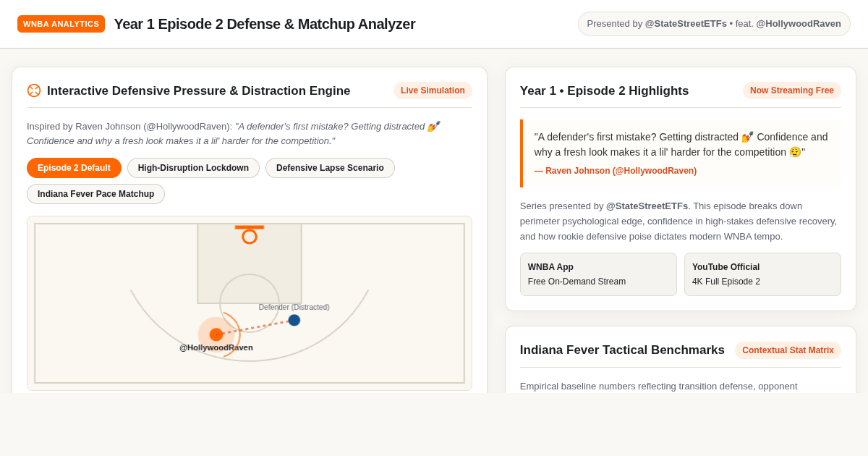Viewport: 868px width, 456px height.
Task: Click the Indiana Fever Tactical Benchmarks heading
Action: [x=622, y=350]
